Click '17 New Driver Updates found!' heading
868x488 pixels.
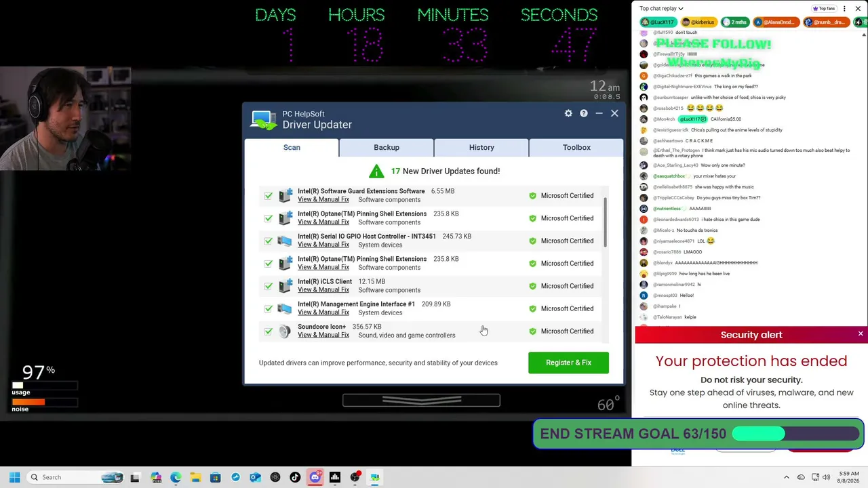445,171
